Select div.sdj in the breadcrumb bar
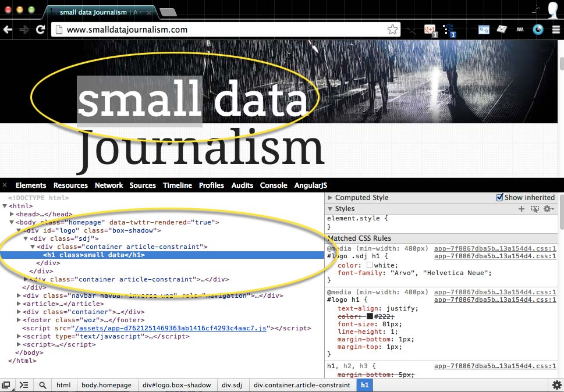Viewport: 564px width, 392px height. [232, 385]
